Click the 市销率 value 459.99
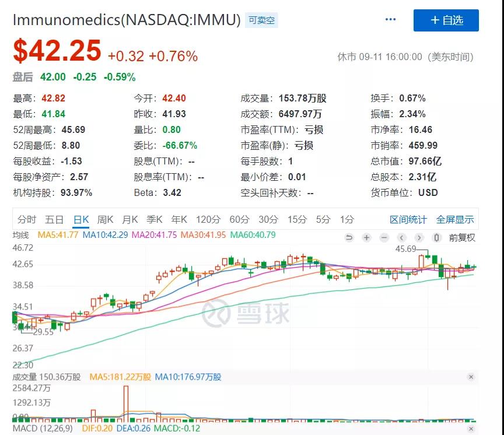 pos(423,146)
